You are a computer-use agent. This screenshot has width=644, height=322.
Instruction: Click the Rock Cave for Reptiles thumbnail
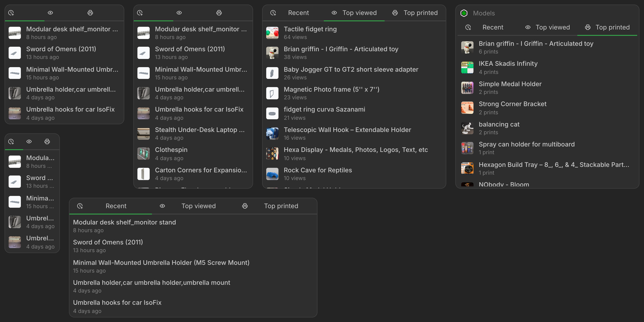click(272, 174)
